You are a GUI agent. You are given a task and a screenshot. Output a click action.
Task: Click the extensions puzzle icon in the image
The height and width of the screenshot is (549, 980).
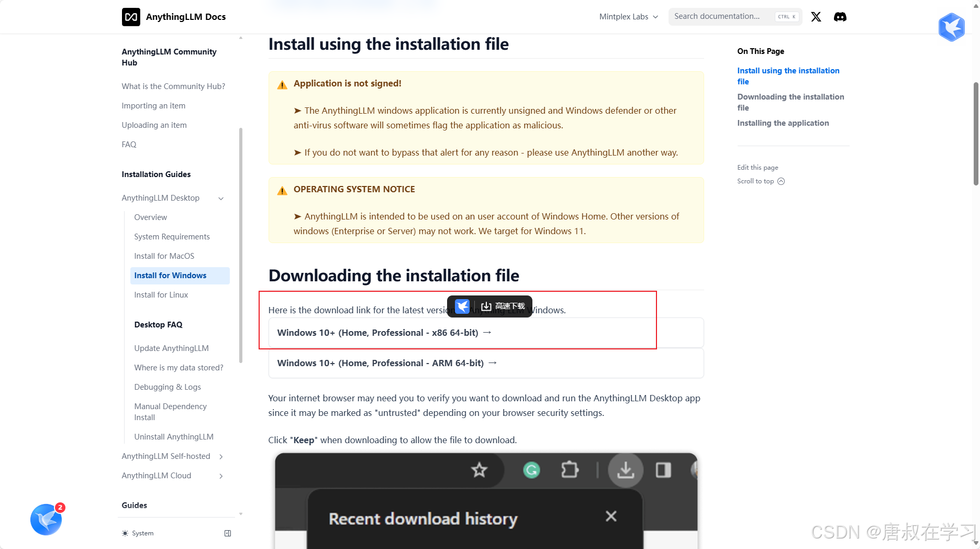pyautogui.click(x=570, y=469)
